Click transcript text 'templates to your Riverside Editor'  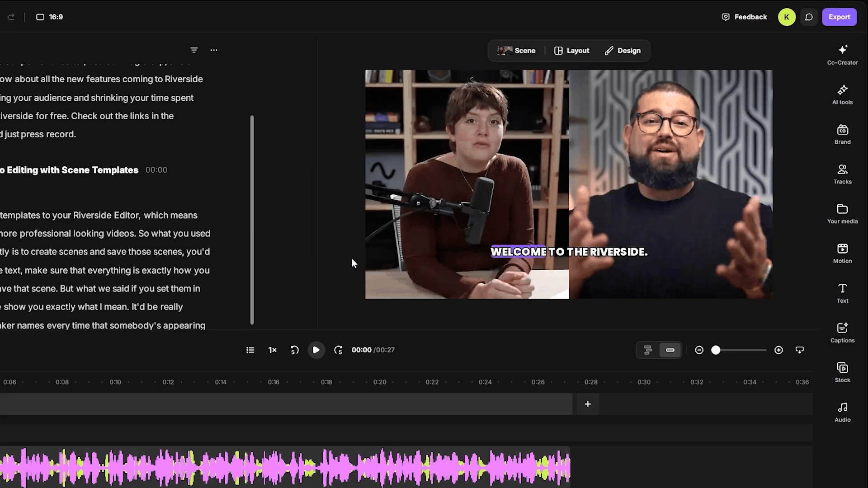pos(70,216)
